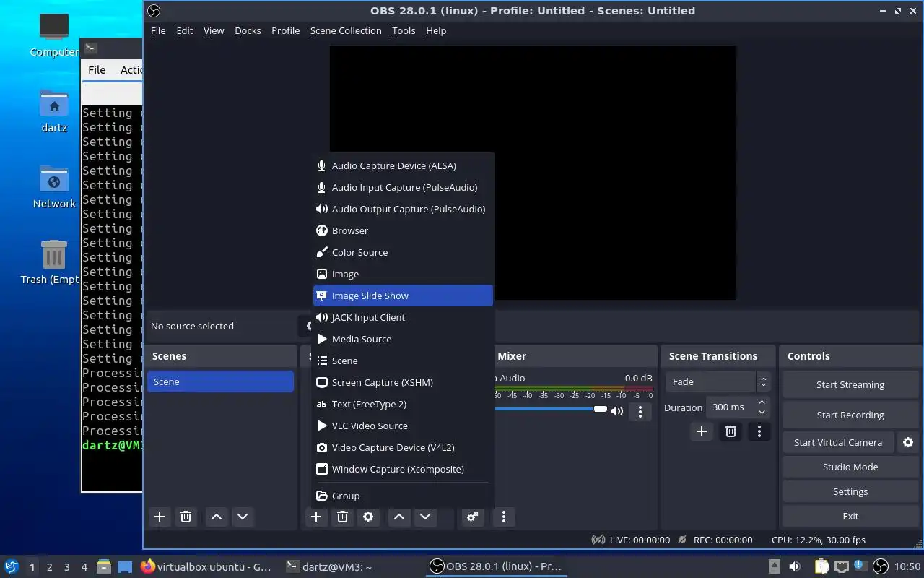Open the File menu in OBS

(x=158, y=30)
